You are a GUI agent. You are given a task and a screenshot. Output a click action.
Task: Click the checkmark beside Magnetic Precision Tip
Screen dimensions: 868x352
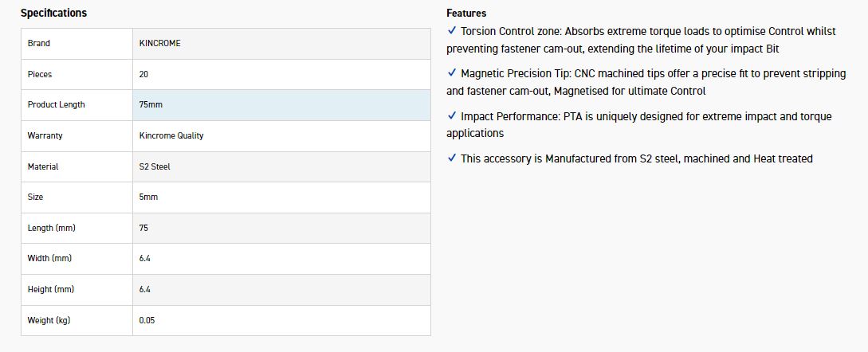click(x=452, y=73)
